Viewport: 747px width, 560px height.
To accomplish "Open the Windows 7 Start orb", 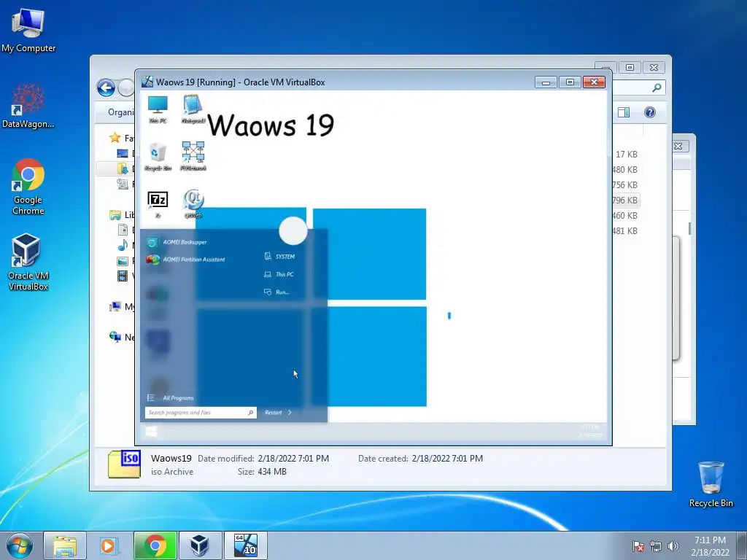I will 20,545.
